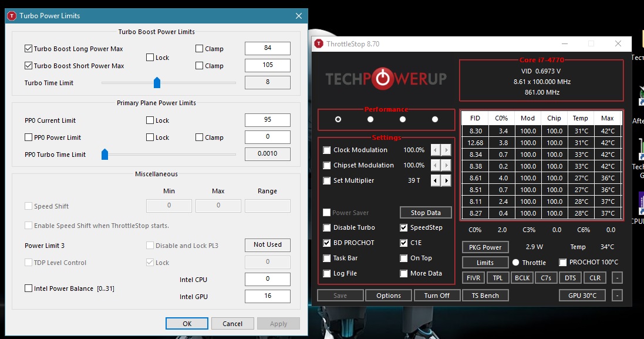The image size is (644, 339).
Task: Open the TPL button
Action: click(497, 278)
